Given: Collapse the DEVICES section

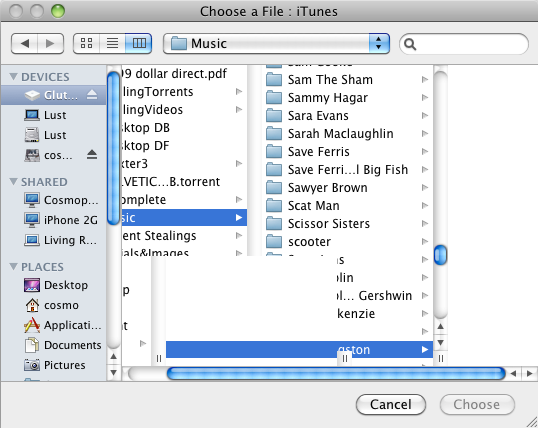Looking at the screenshot, I should tap(13, 77).
